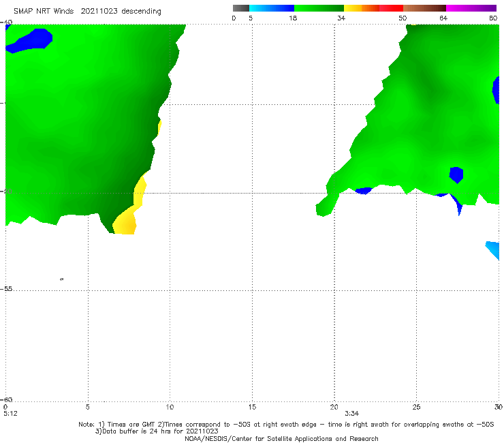This screenshot has height=443, width=504.
Task: Click the cyan patch at the right edge
Action: 493,249
